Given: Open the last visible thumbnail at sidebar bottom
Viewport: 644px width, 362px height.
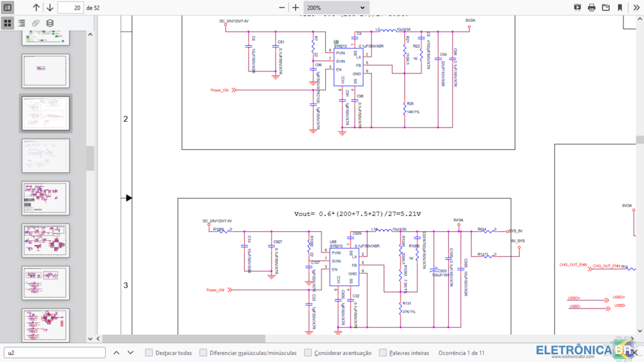Looking at the screenshot, I should (46, 325).
